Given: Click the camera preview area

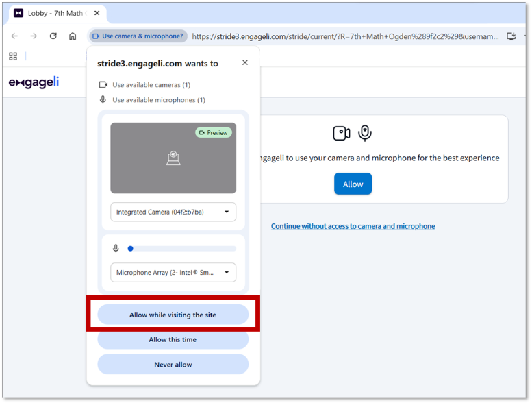Looking at the screenshot, I should tap(173, 158).
